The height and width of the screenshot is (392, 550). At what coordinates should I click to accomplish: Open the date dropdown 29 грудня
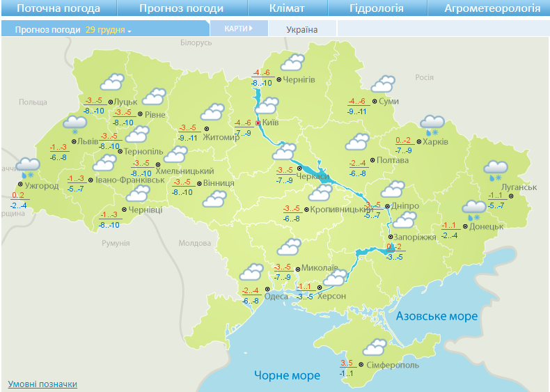coord(109,31)
